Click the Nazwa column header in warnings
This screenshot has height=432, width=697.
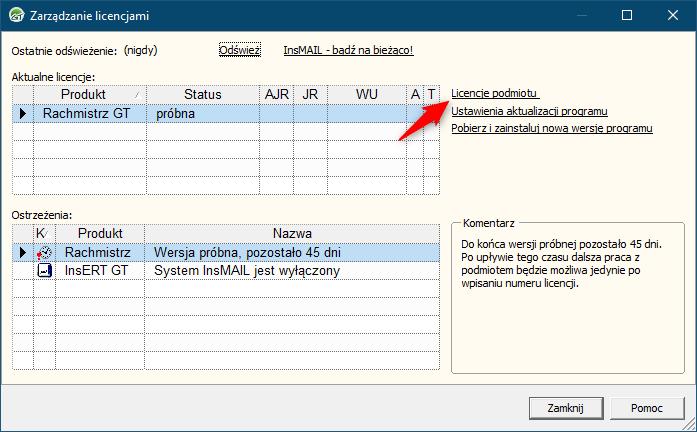[292, 233]
